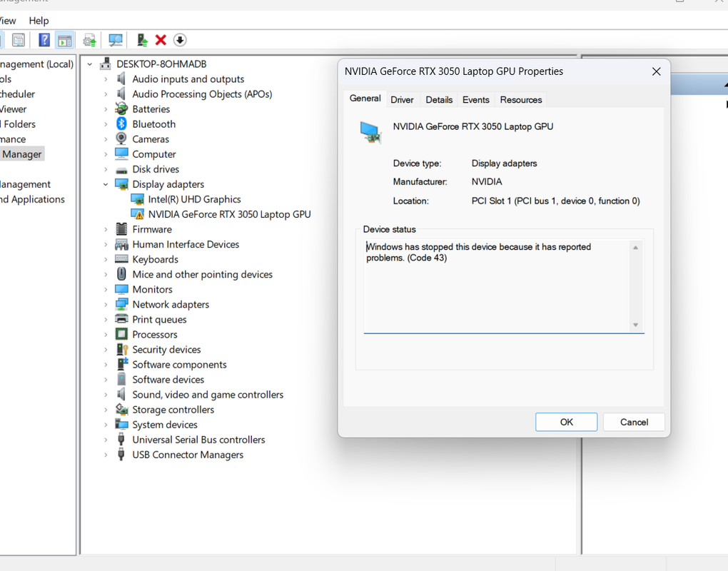The height and width of the screenshot is (571, 728).
Task: Select NVIDIA GeForce RTX 3050 Laptop GPU entry
Action: 229,214
